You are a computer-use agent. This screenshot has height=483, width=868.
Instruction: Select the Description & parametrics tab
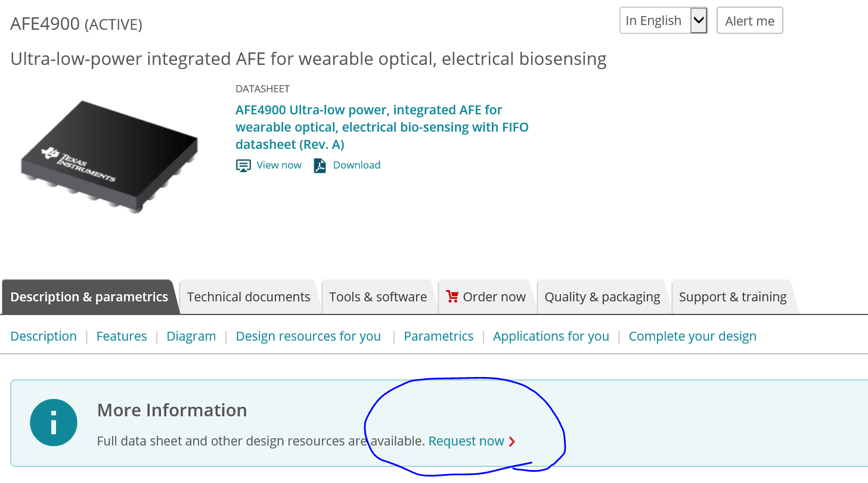click(89, 297)
